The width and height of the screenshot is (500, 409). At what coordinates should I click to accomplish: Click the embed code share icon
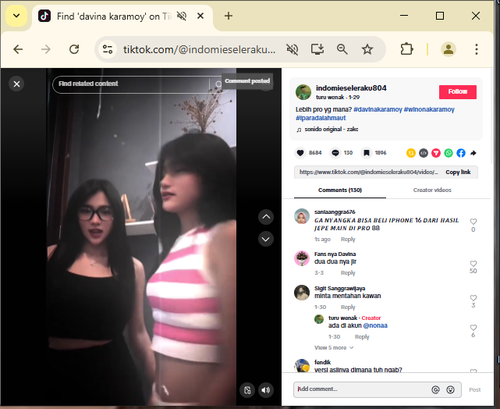click(423, 153)
